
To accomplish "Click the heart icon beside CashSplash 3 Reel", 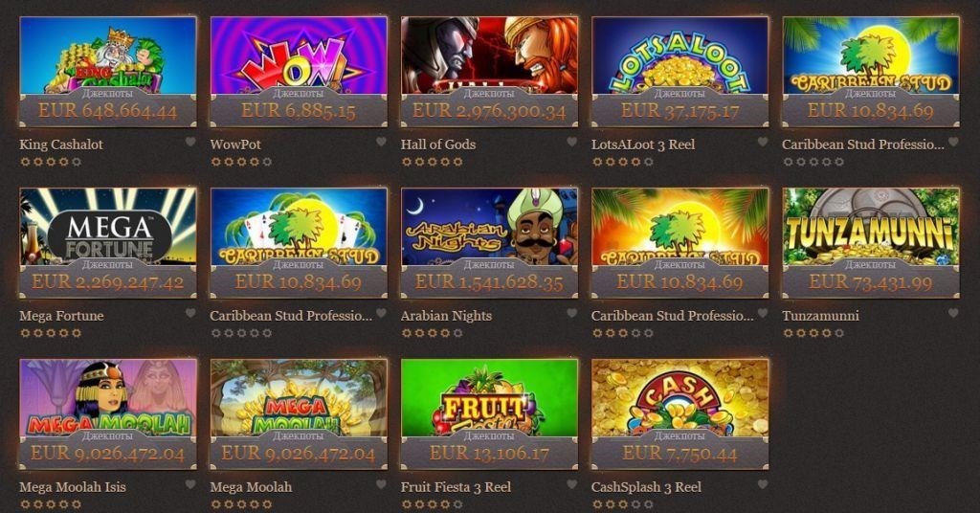I will [763, 484].
